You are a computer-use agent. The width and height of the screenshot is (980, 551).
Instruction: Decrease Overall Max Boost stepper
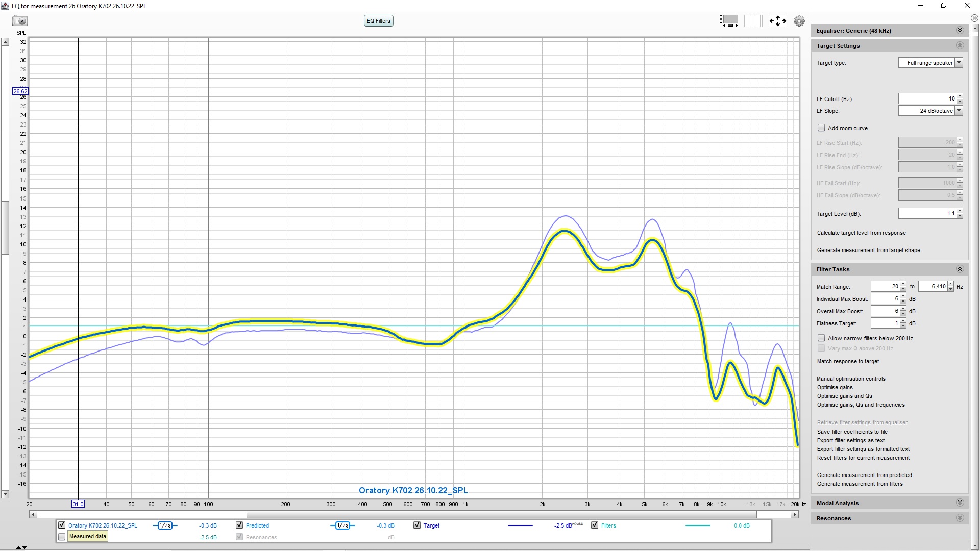[x=903, y=314]
